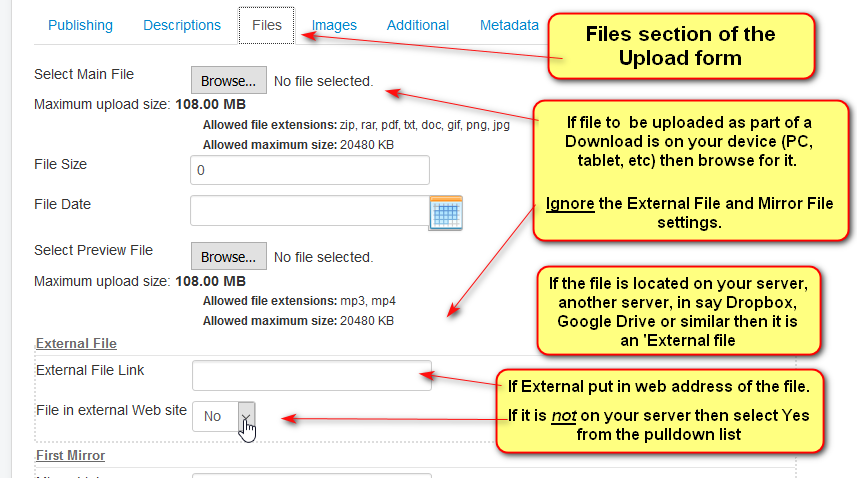Click the File Date text field

tap(310, 211)
